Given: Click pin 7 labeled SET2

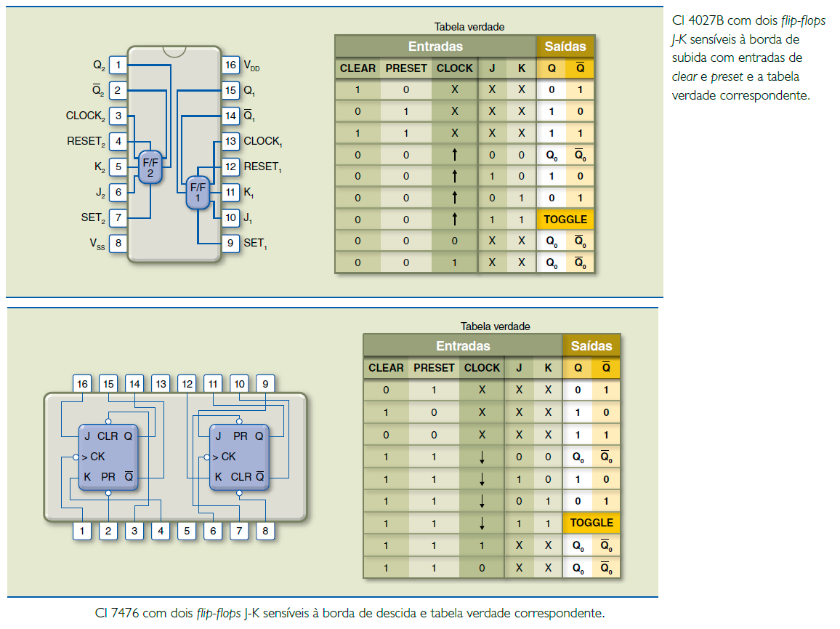Looking at the screenshot, I should coord(118,217).
